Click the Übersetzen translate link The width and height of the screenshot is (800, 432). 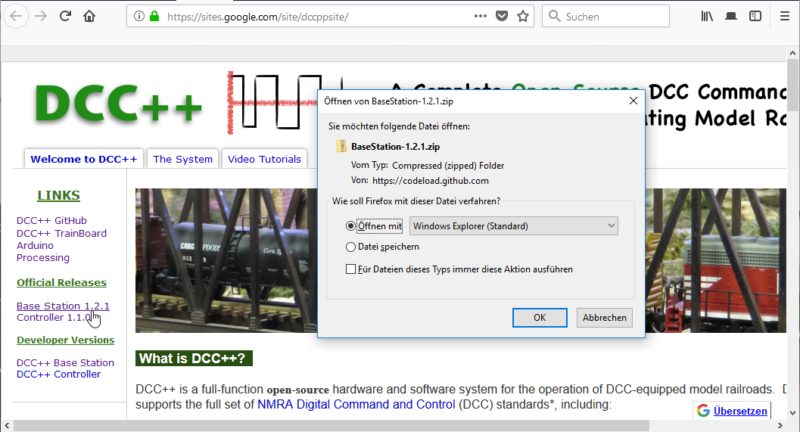(740, 411)
